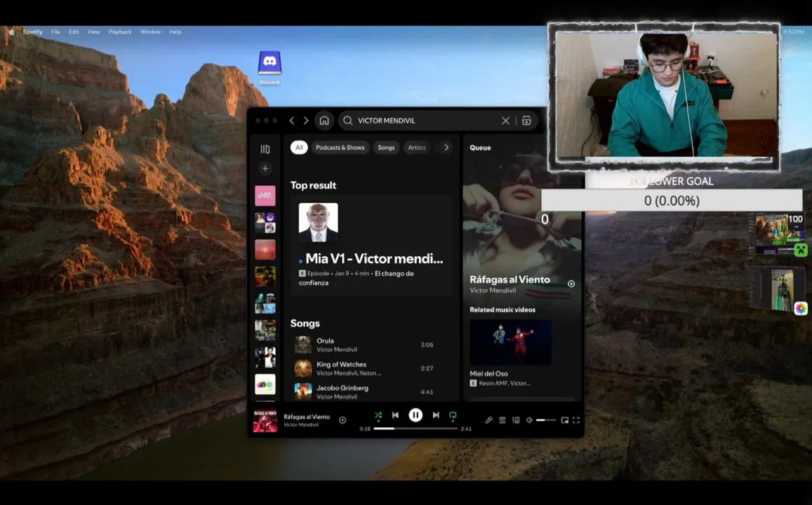This screenshot has height=505, width=812.
Task: Expand Your Library sidebar
Action: pos(265,149)
